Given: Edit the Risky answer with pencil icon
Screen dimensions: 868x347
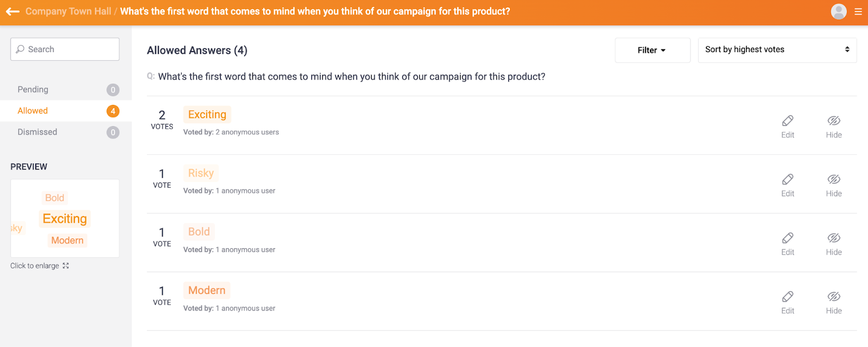Looking at the screenshot, I should 788,179.
